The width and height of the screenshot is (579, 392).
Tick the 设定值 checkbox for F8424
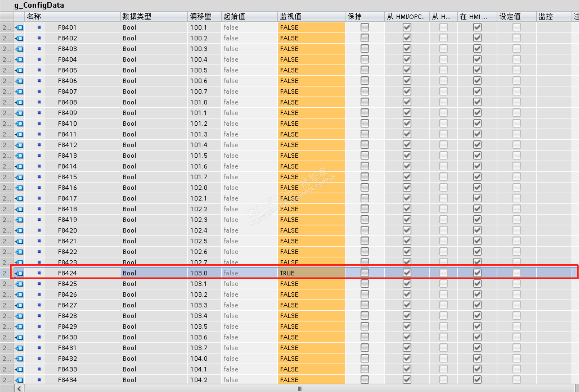(x=516, y=273)
